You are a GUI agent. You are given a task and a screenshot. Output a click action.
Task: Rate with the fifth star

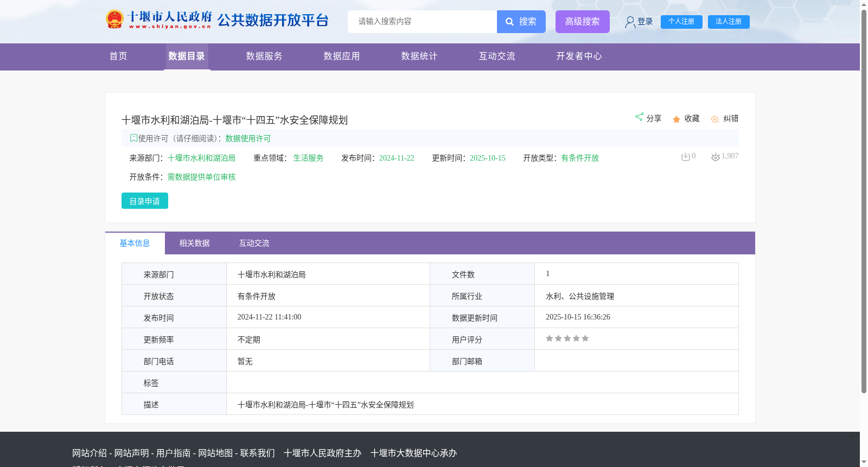pos(585,338)
